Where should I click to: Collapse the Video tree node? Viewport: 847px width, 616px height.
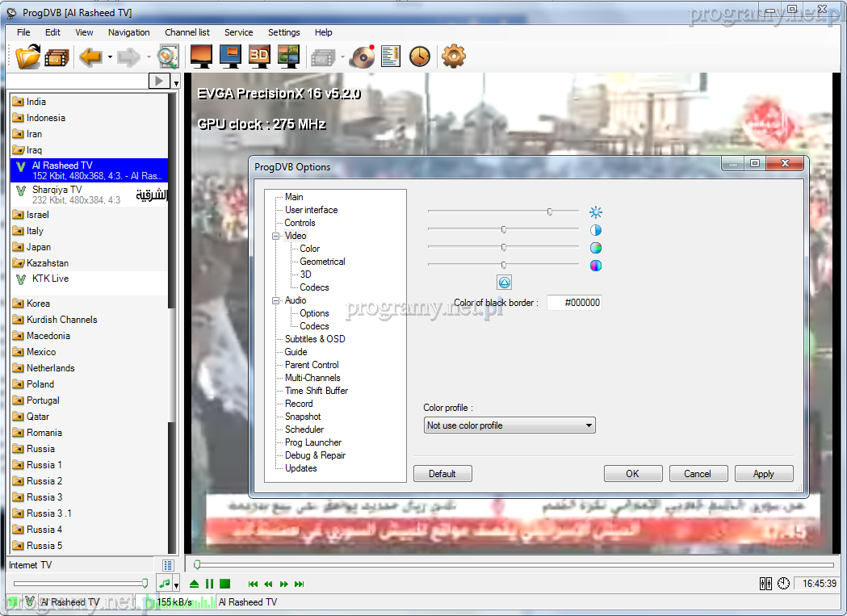[x=275, y=236]
